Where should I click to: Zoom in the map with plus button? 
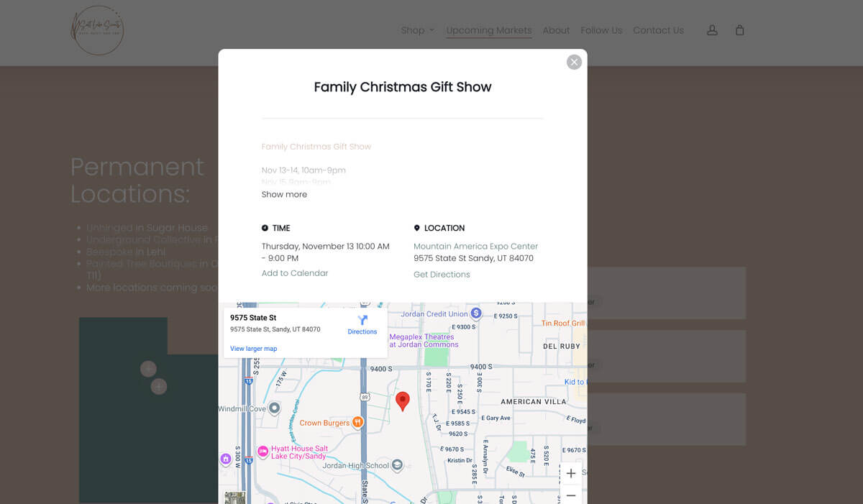pyautogui.click(x=571, y=473)
